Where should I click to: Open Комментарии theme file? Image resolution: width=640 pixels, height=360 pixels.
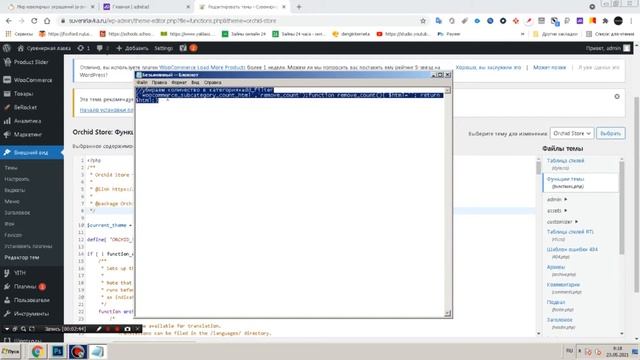(563, 284)
